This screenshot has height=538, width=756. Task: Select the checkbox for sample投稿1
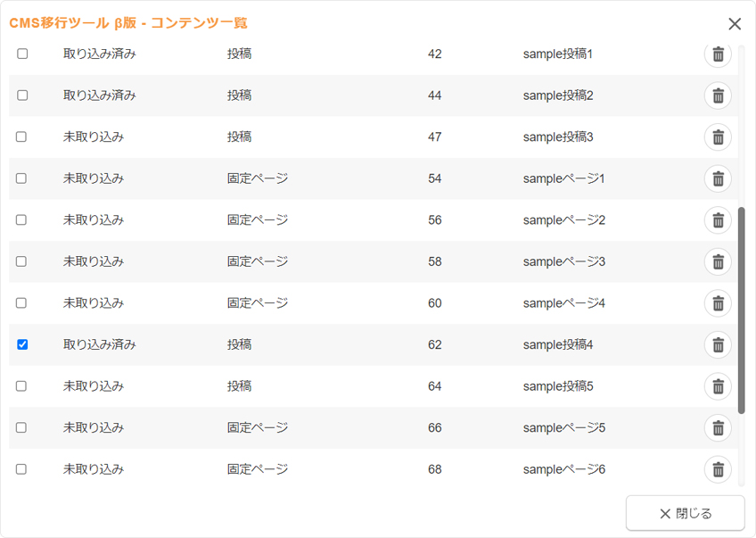coord(22,54)
